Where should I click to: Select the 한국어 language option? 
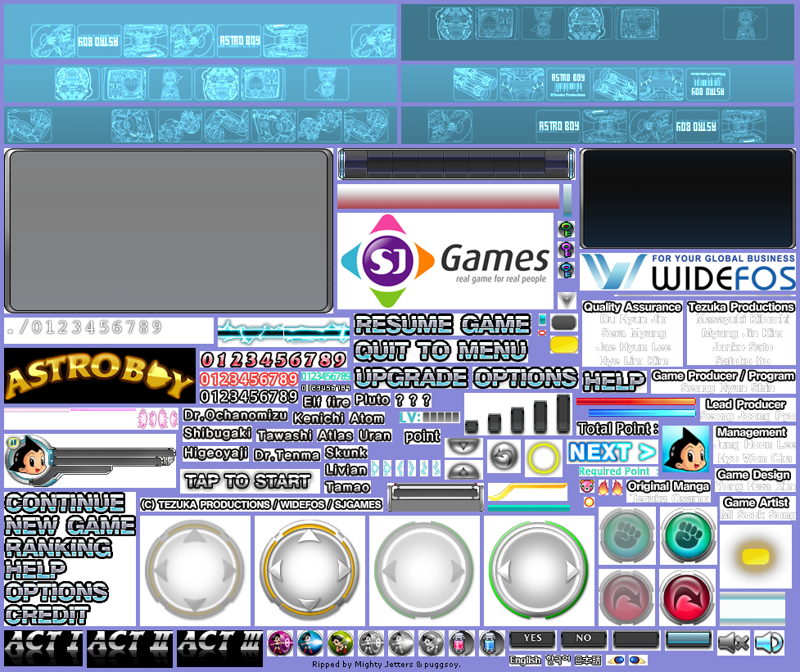tap(558, 661)
